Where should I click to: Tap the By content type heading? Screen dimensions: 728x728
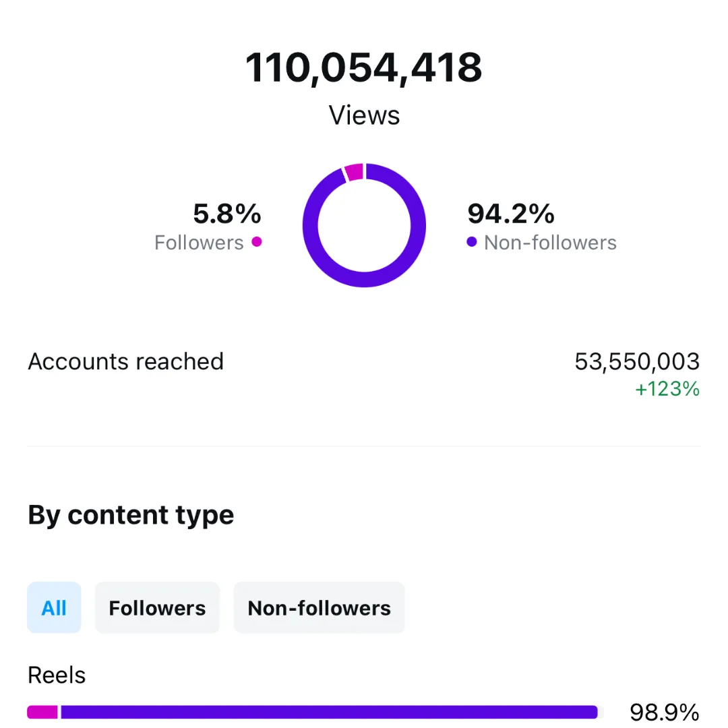[131, 515]
